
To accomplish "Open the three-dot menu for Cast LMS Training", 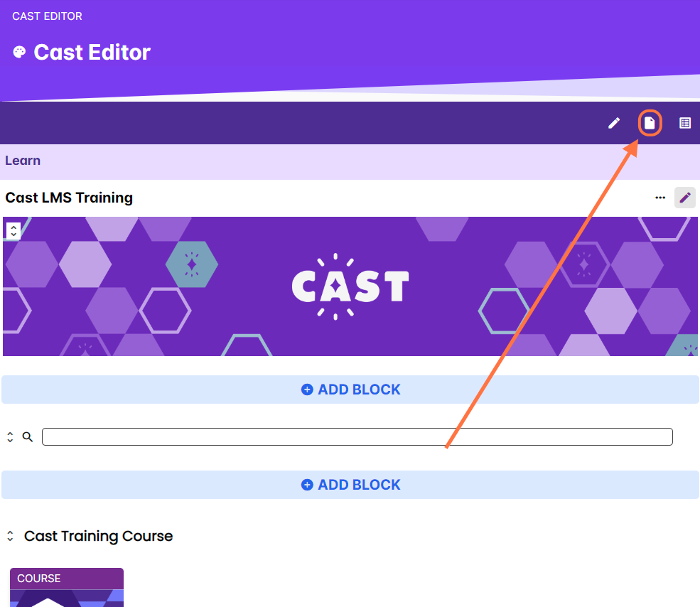I will 660,198.
